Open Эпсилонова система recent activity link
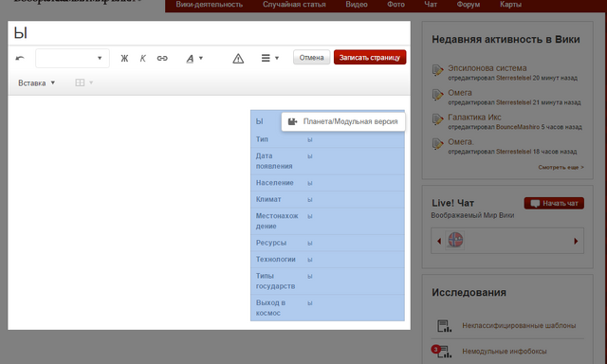This screenshot has width=607, height=364. click(487, 68)
